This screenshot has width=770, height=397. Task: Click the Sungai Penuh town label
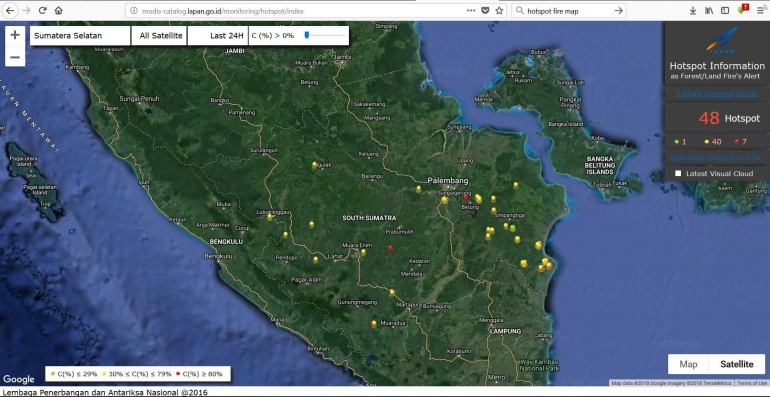(x=139, y=99)
